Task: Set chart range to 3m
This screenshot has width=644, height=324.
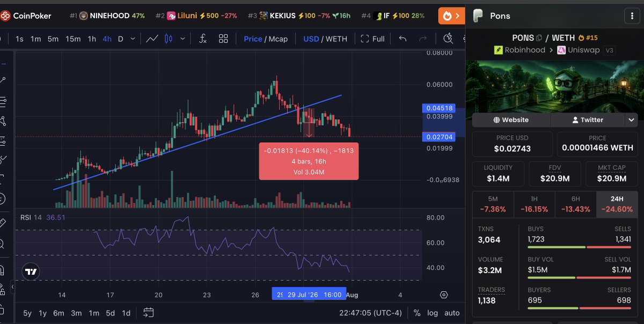Action: tap(77, 313)
